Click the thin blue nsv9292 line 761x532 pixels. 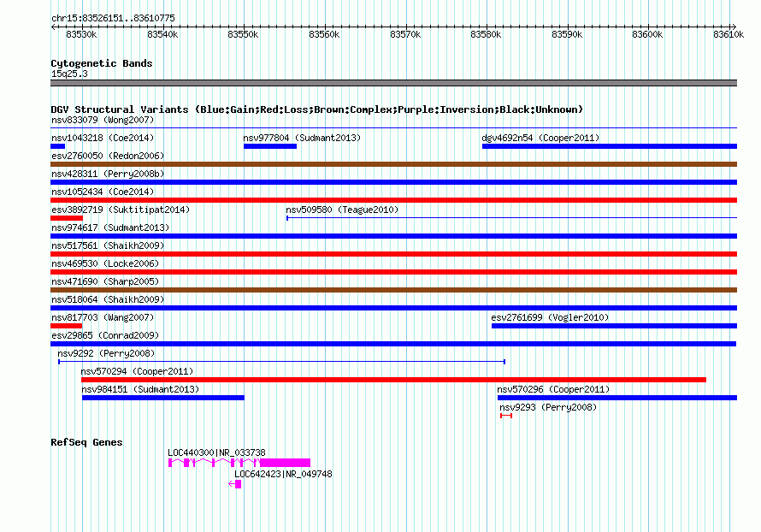pos(282,362)
